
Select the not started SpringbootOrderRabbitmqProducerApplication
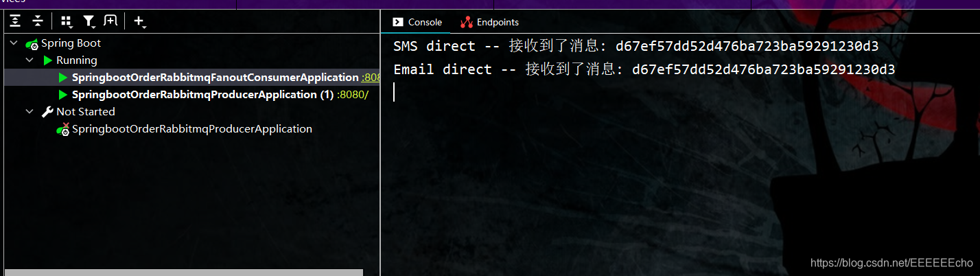(191, 129)
